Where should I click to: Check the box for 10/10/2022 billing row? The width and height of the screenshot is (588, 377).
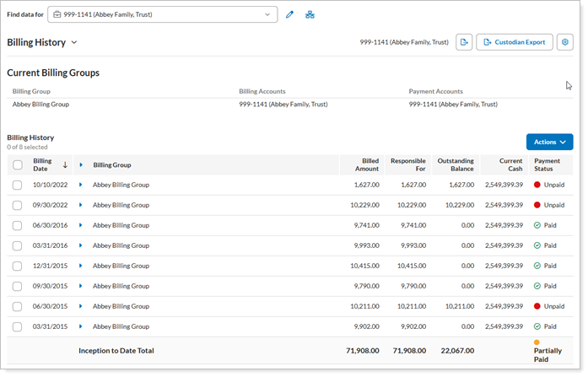coord(18,185)
